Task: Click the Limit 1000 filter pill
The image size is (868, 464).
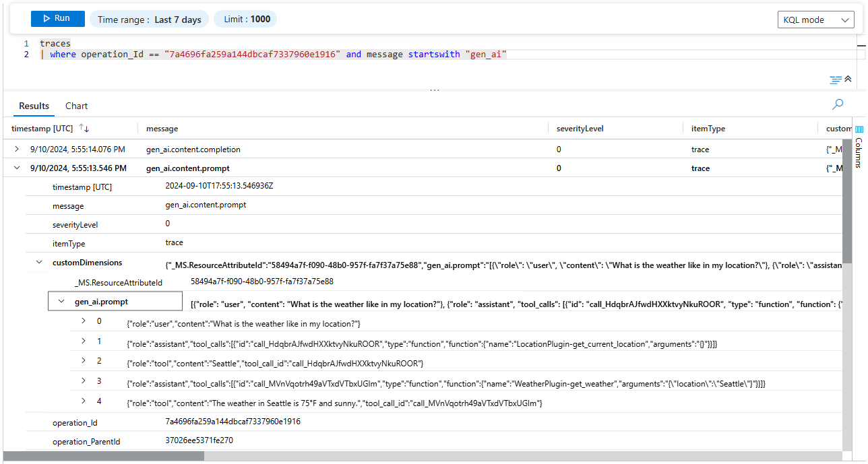Action: pos(245,19)
